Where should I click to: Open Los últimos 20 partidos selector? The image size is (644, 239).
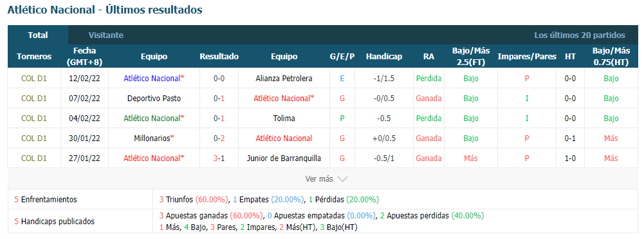point(580,35)
